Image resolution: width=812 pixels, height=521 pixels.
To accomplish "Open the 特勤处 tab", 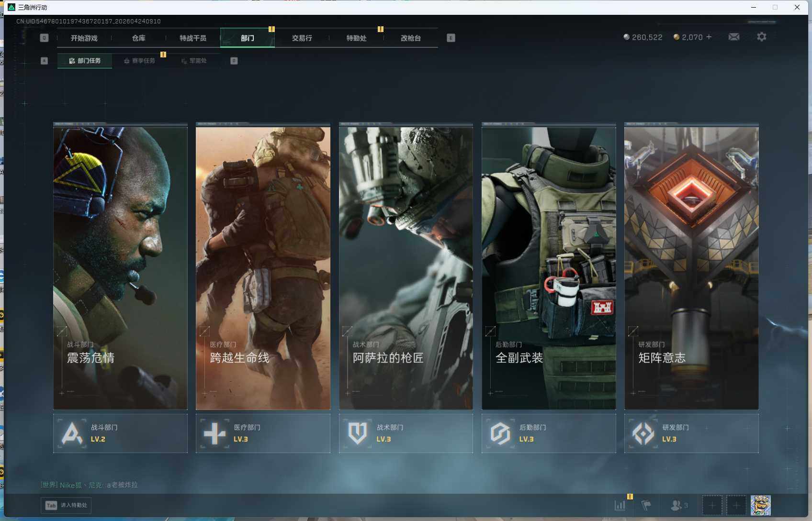I will tap(356, 38).
